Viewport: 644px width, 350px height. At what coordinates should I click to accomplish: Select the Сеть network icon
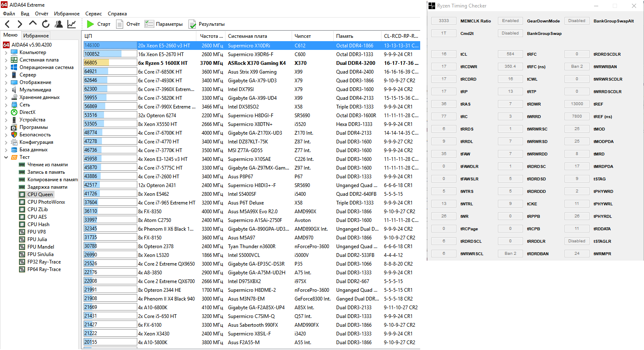point(14,105)
